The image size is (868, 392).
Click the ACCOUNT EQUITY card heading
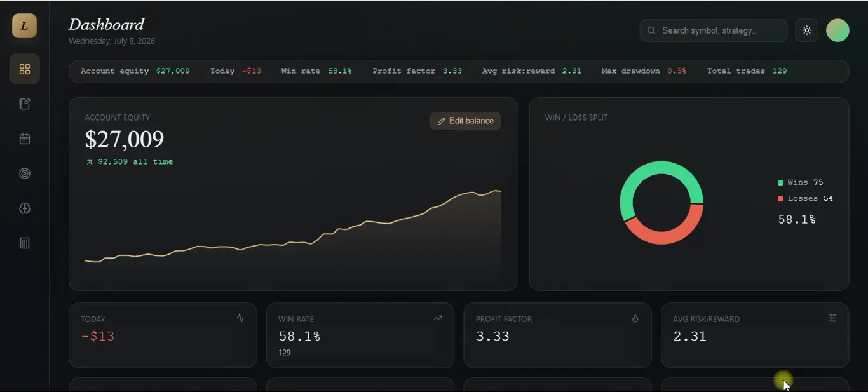pyautogui.click(x=118, y=118)
